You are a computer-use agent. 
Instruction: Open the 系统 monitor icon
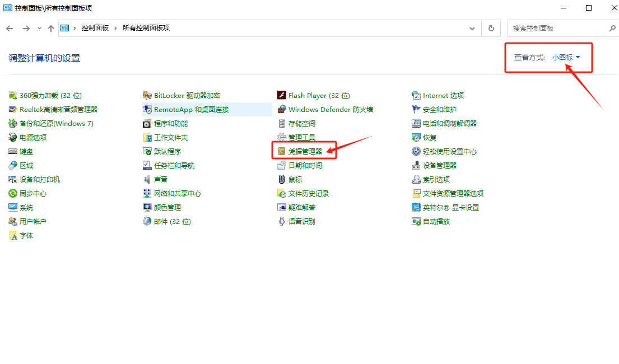coord(13,207)
